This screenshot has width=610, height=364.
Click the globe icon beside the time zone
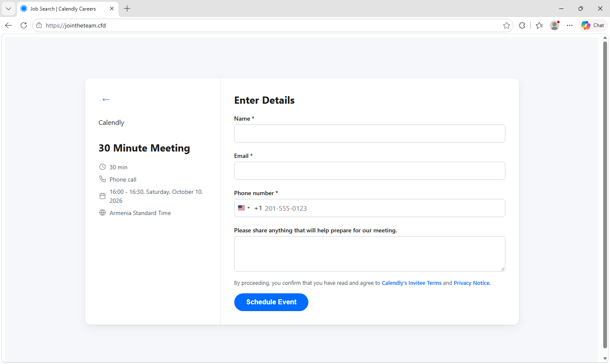(103, 212)
